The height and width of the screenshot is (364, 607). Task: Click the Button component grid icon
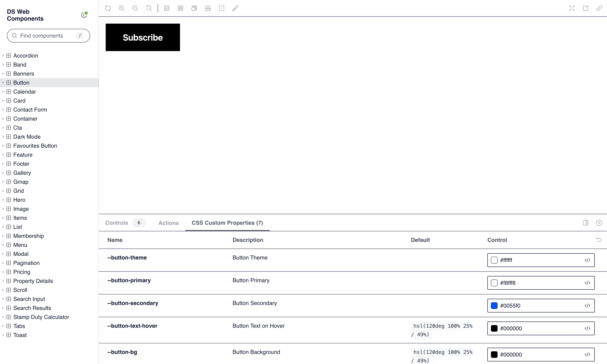[9, 83]
